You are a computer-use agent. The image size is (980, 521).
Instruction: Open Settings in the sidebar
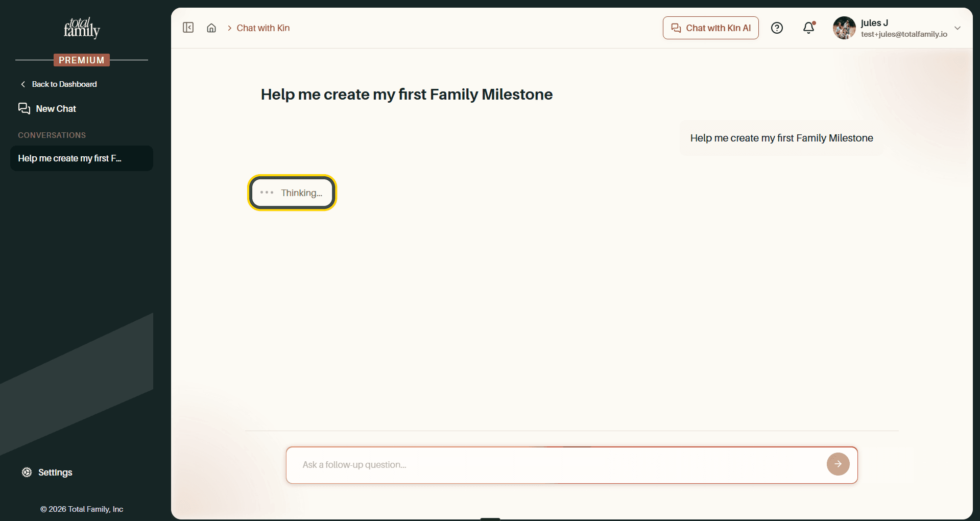47,472
